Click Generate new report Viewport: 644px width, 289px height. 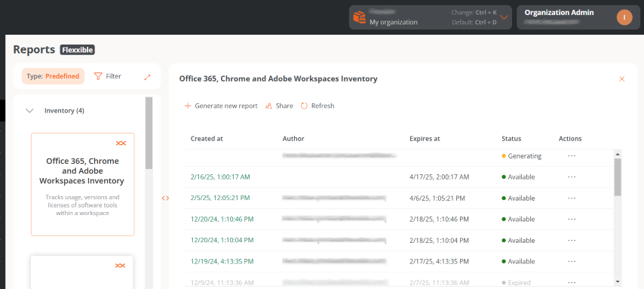[221, 106]
